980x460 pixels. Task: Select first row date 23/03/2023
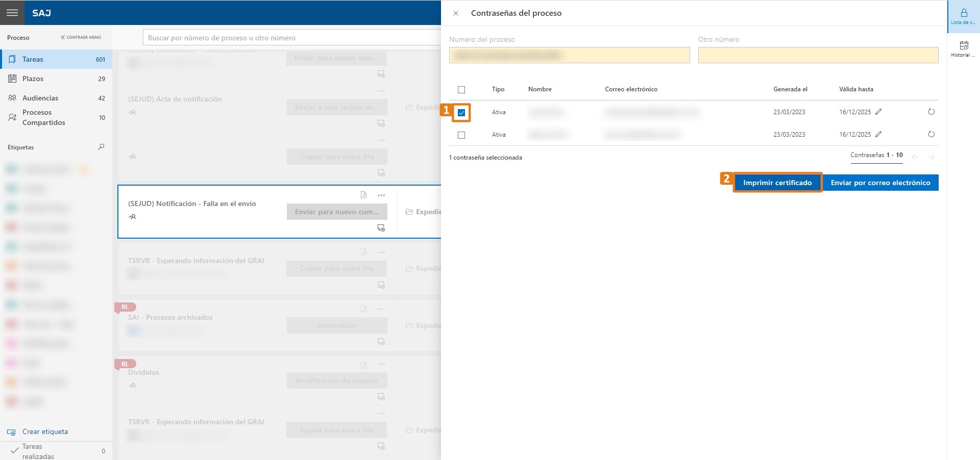tap(789, 112)
